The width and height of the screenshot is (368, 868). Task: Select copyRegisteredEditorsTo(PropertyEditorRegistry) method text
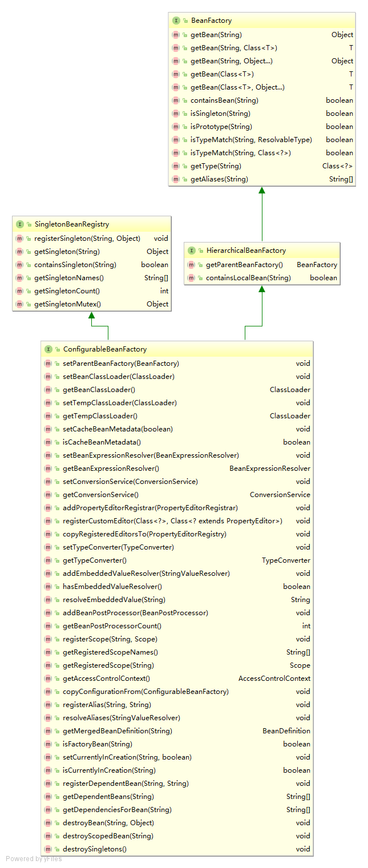[x=145, y=534]
